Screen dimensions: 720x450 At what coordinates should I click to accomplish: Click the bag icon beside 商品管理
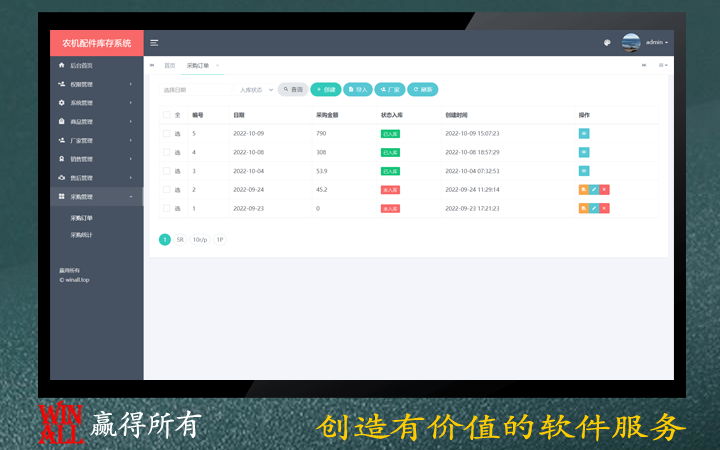point(62,121)
